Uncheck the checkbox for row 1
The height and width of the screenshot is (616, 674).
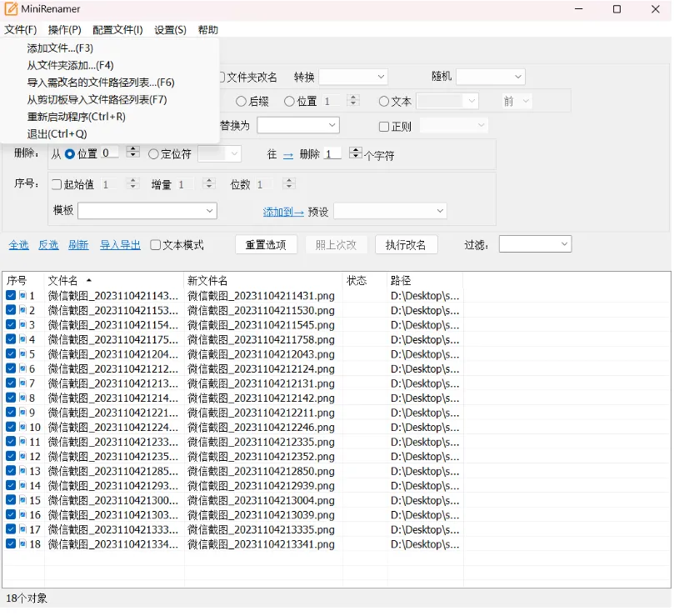[x=11, y=296]
